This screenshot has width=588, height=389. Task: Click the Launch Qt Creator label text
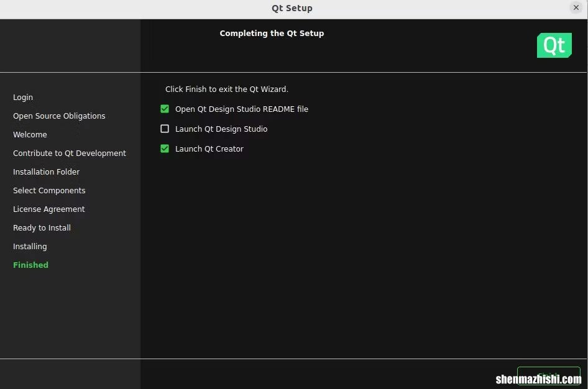coord(209,149)
